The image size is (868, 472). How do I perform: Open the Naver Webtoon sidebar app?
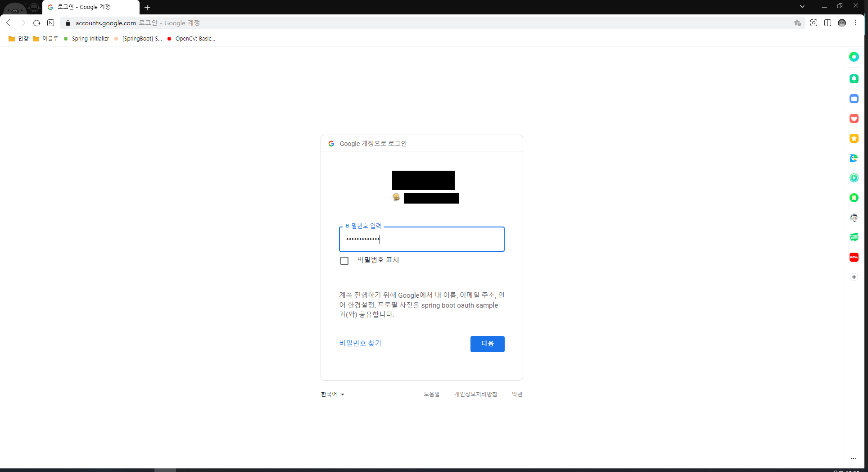pos(854,237)
